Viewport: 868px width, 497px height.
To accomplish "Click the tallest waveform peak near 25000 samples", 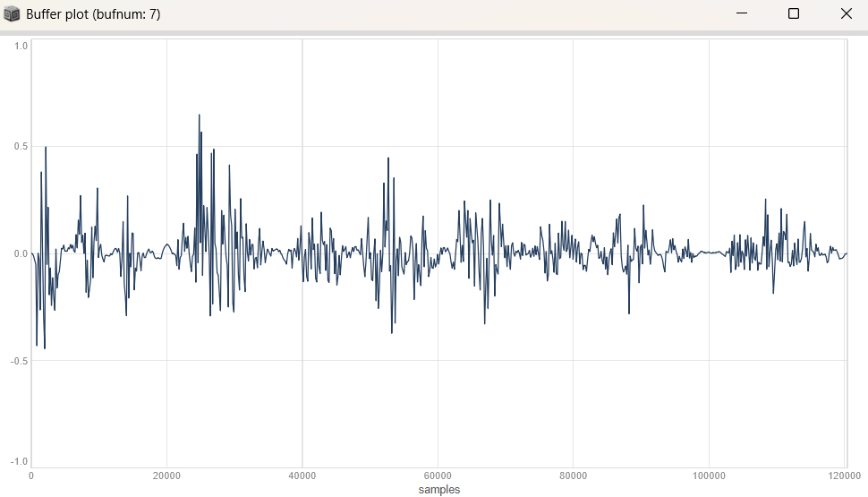I will tap(200, 116).
